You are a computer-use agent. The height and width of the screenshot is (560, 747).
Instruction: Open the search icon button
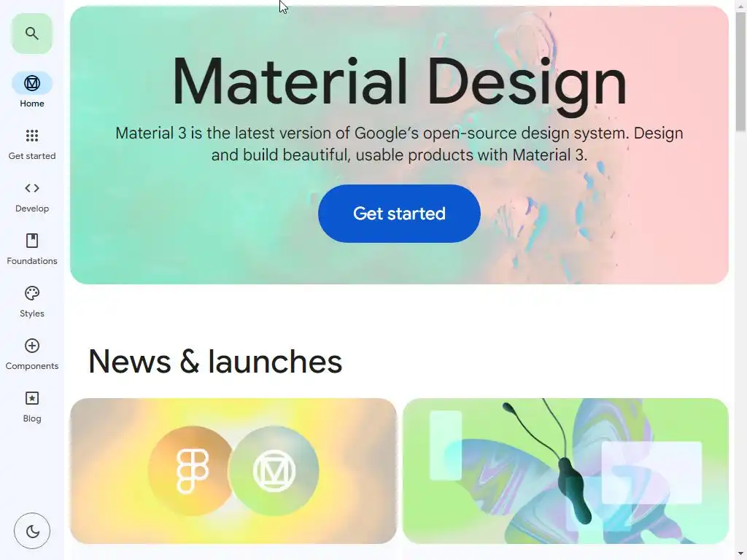pos(31,34)
